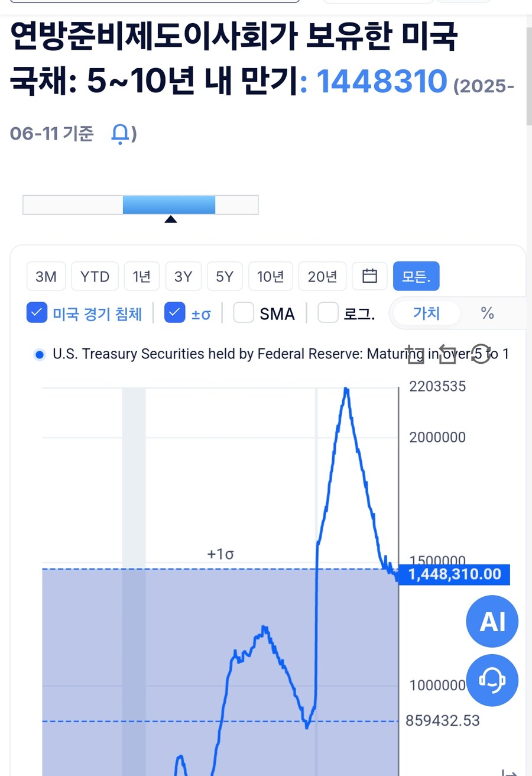The width and height of the screenshot is (532, 776).
Task: Click the chart share/rotate icon
Action: coord(448,355)
